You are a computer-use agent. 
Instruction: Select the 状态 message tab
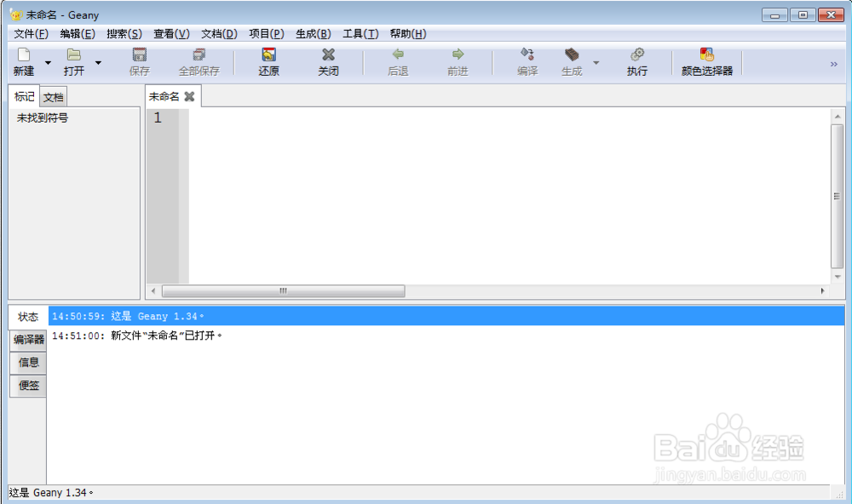click(x=28, y=317)
